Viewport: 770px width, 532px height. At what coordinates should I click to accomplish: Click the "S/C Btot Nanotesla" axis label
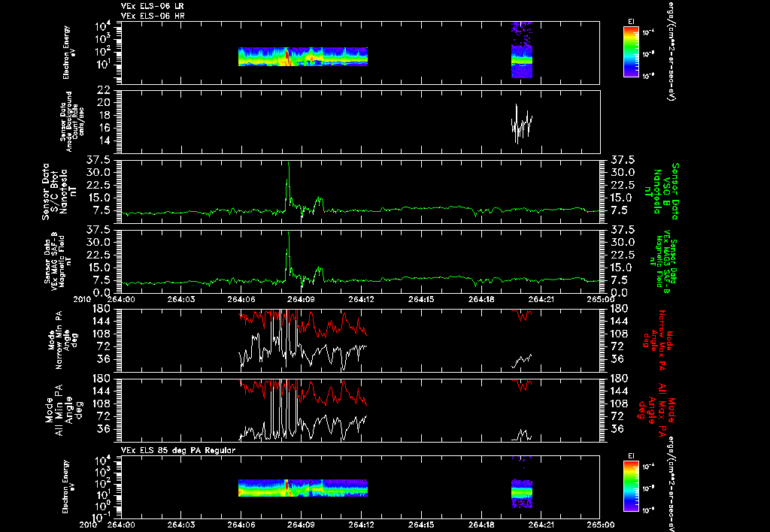[59, 192]
